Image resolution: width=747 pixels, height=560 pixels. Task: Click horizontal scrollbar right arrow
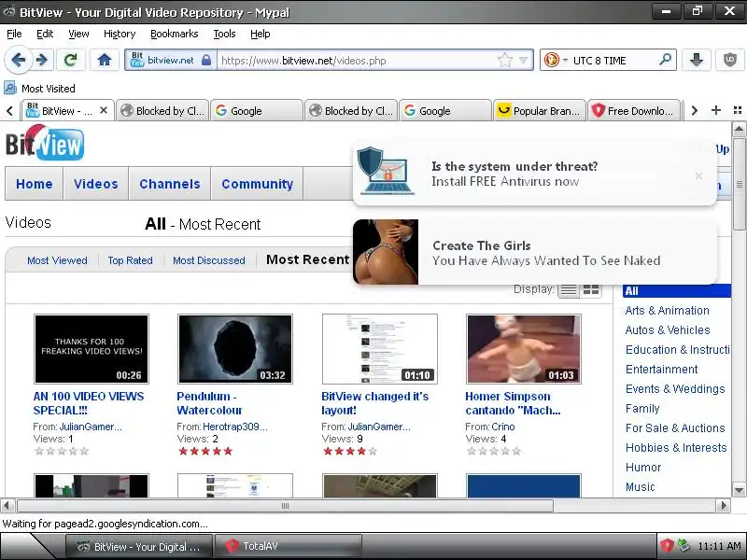[725, 505]
